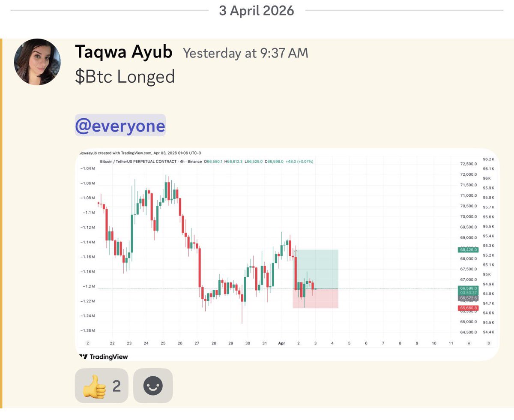
Task: Click the green 66,598.0 current price label
Action: coord(468,288)
